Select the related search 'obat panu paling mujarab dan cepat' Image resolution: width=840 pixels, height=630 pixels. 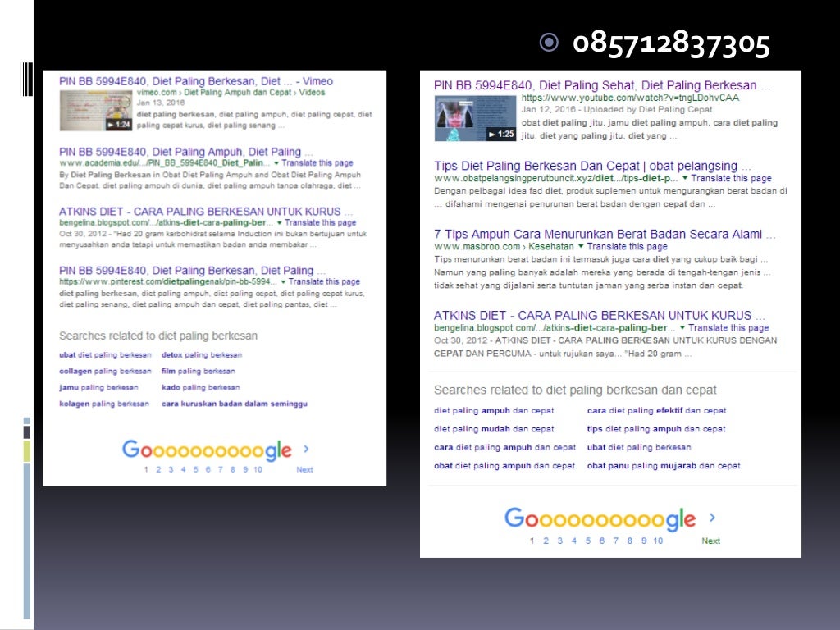tap(664, 466)
